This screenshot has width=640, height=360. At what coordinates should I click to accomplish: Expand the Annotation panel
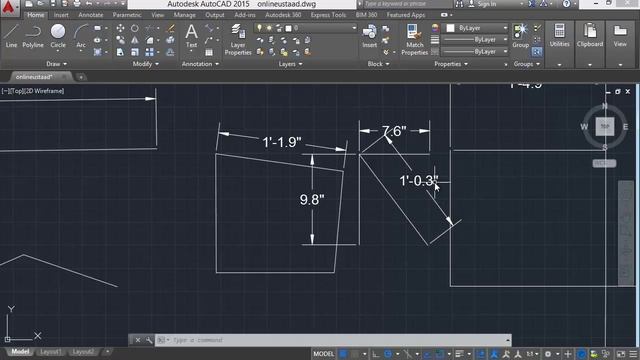[x=200, y=64]
